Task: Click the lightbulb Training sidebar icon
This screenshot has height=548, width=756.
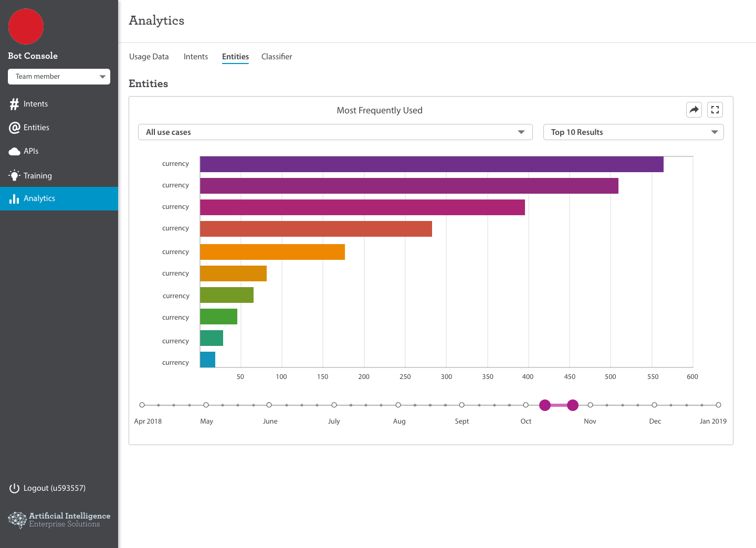Action: (14, 175)
